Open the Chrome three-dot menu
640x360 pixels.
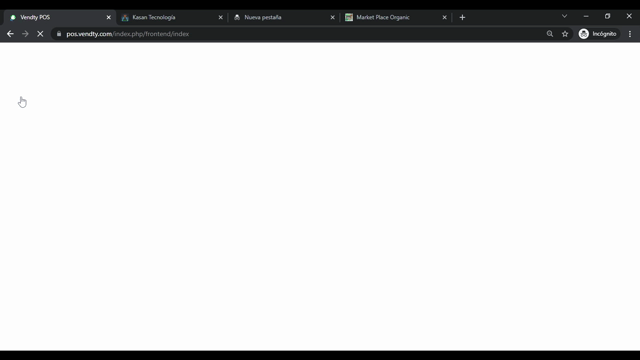coord(630,34)
